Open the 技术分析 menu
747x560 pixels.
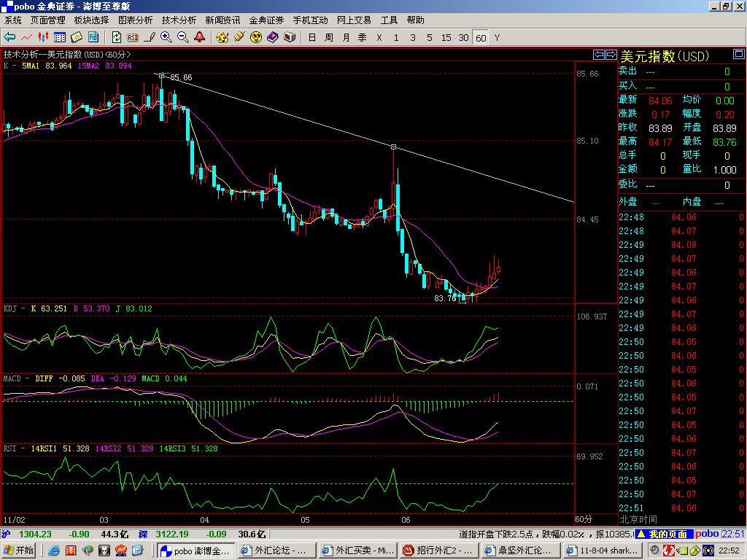click(x=179, y=20)
